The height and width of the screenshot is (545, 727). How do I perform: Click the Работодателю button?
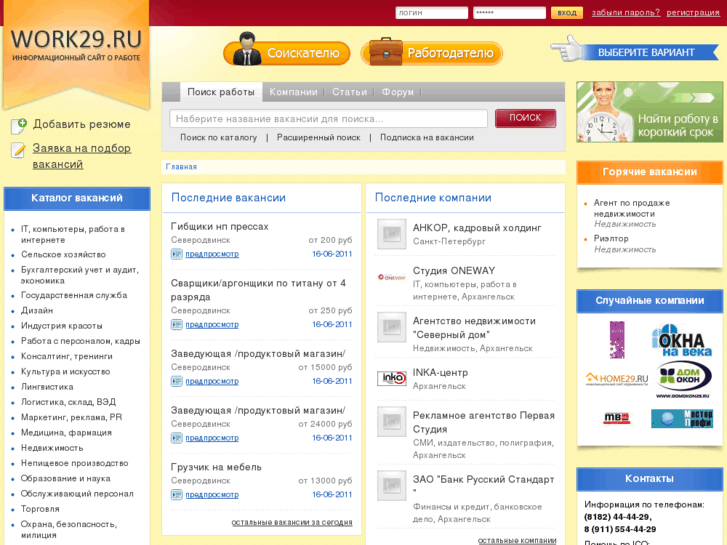click(432, 53)
